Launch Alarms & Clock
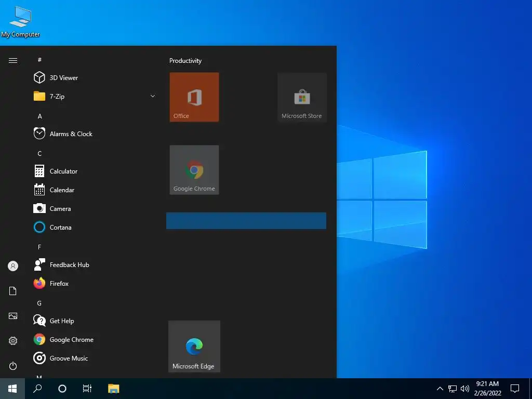Image resolution: width=532 pixels, height=399 pixels. tap(95, 134)
